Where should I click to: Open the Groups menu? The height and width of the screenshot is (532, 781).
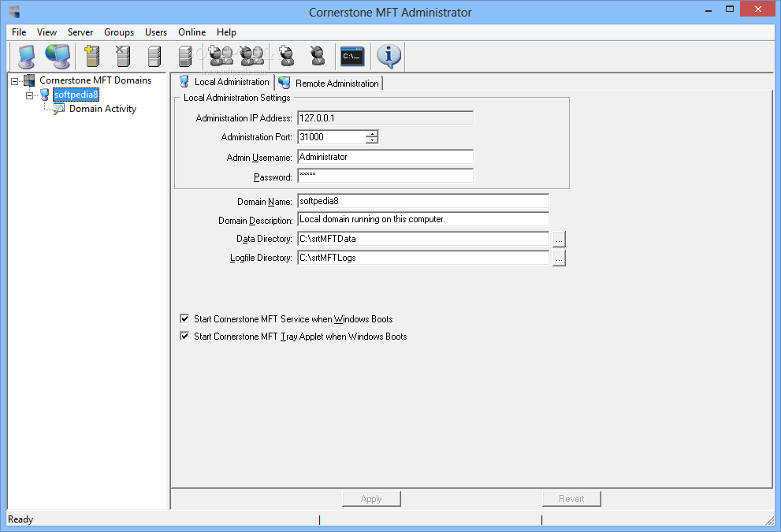coord(119,32)
